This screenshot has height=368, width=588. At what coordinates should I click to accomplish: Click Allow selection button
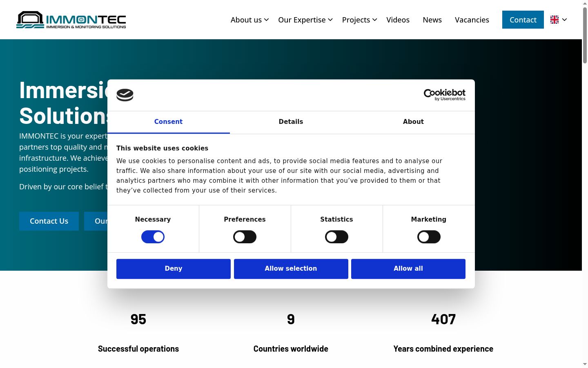point(291,269)
